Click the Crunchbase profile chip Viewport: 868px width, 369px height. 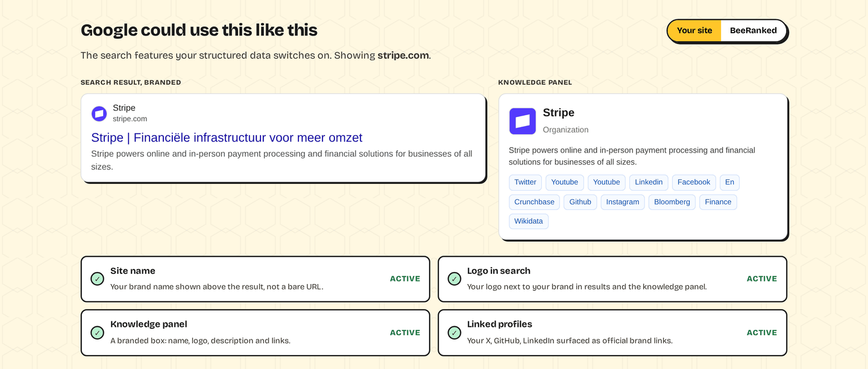coord(535,202)
